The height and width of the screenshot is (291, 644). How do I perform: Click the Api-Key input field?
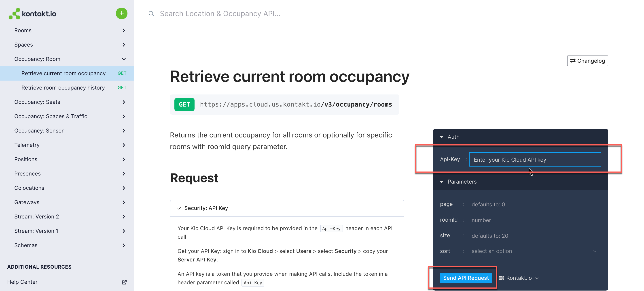coord(535,159)
